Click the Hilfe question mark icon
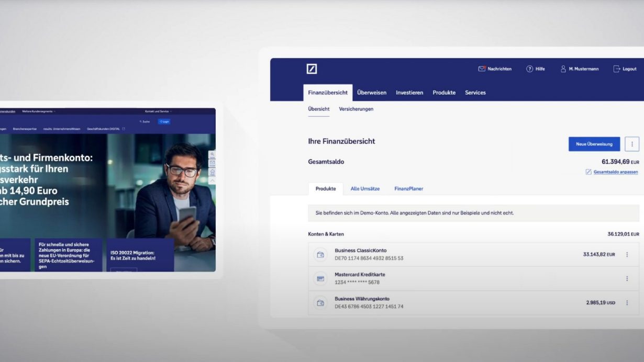The width and height of the screenshot is (644, 362). (529, 69)
